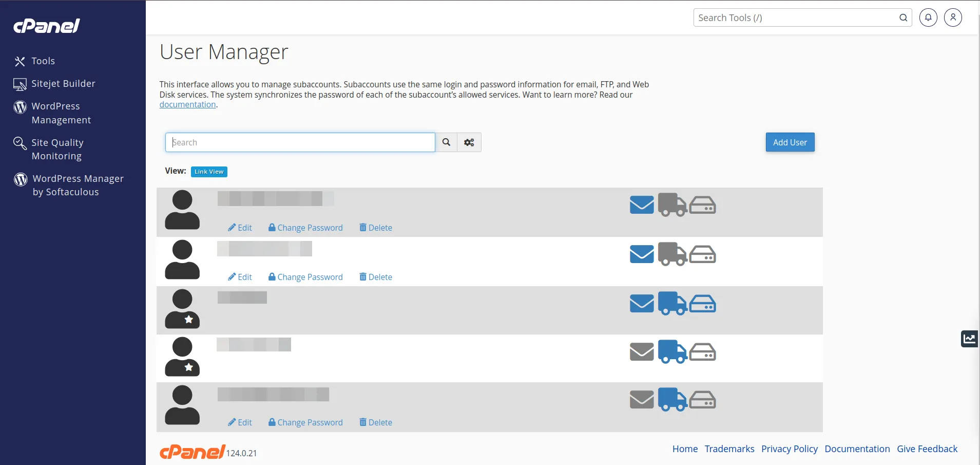Delete the second user in the list

click(376, 277)
